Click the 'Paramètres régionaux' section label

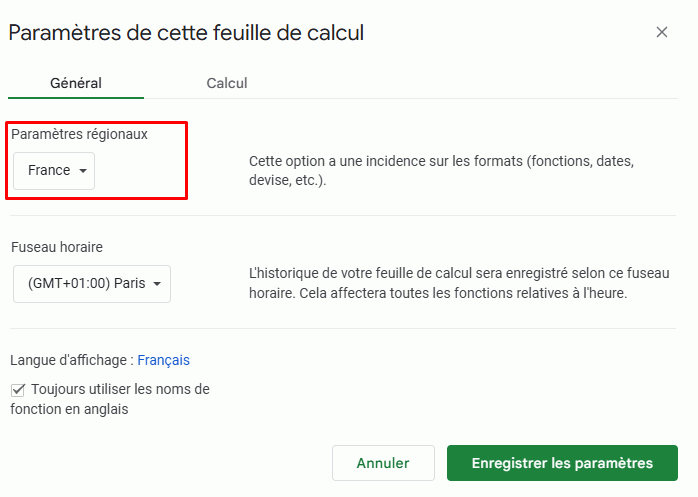(80, 134)
